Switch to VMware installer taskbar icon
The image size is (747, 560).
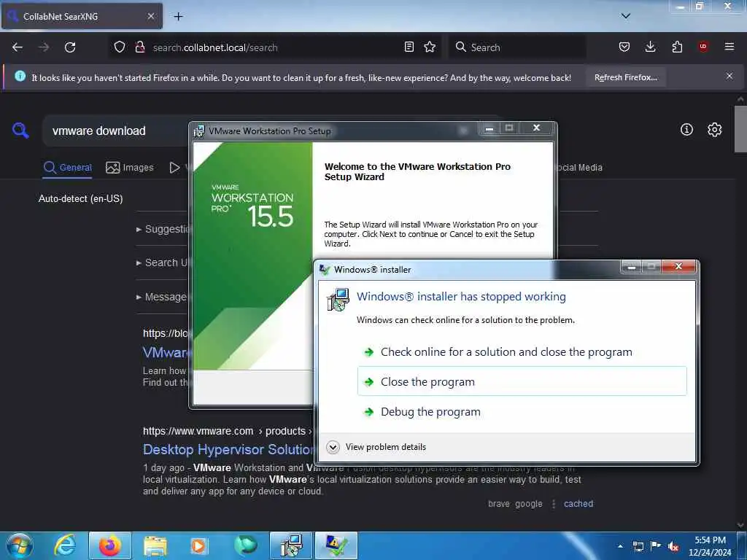point(291,545)
